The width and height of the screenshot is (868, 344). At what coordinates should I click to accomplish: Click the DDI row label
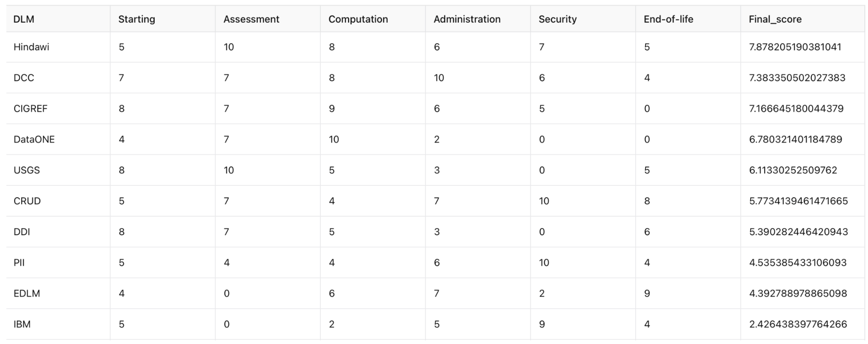(22, 232)
